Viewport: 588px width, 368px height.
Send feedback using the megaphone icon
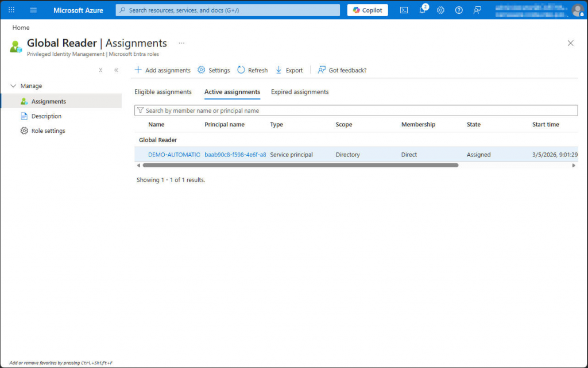[x=477, y=10]
